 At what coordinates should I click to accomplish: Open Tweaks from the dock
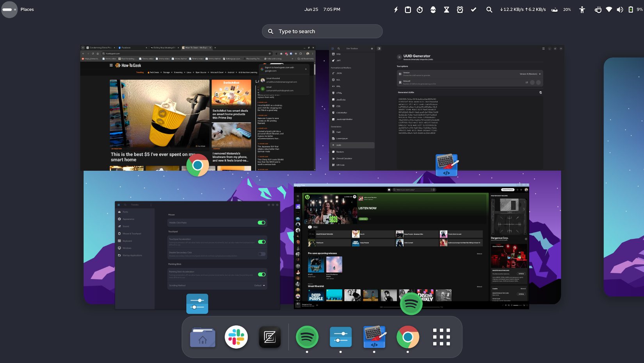click(x=341, y=337)
